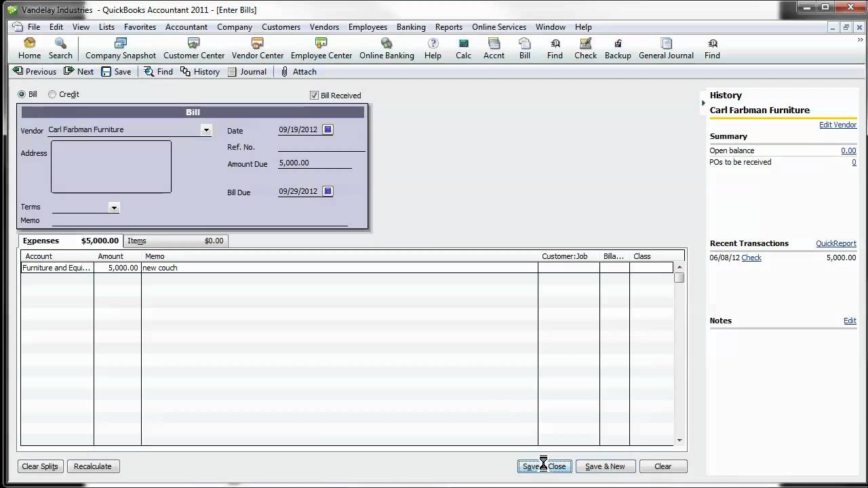This screenshot has width=868, height=488.
Task: Open the 06/08/12 Check transaction link
Action: click(x=751, y=258)
